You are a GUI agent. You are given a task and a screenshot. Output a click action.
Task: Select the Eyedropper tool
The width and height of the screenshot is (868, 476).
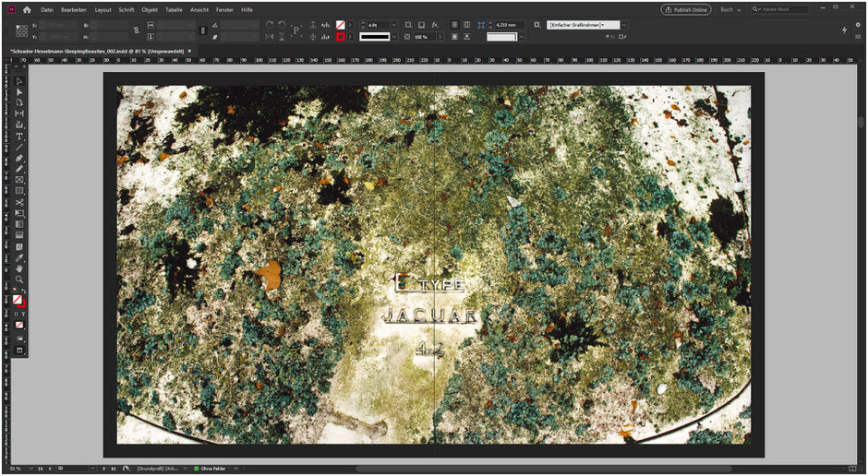tap(19, 257)
